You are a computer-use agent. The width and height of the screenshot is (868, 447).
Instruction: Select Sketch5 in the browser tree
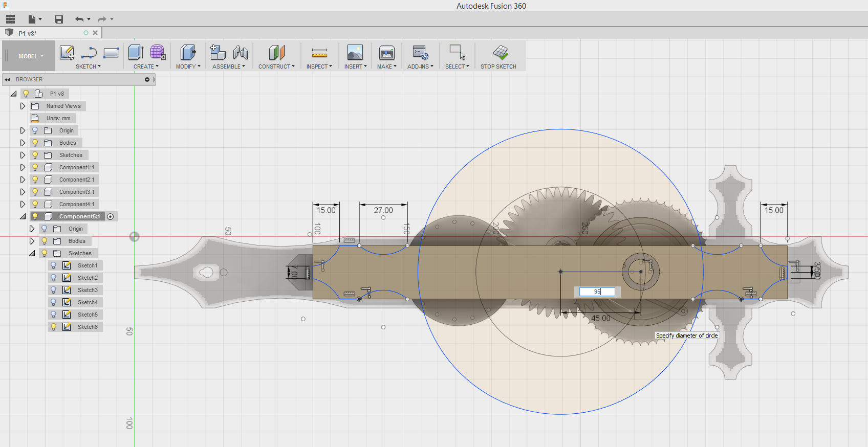point(88,315)
